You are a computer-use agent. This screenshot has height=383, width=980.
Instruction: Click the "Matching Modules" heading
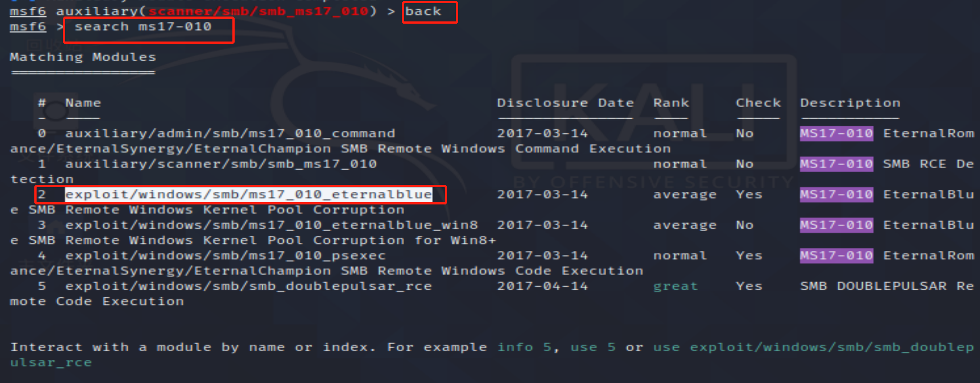point(83,57)
